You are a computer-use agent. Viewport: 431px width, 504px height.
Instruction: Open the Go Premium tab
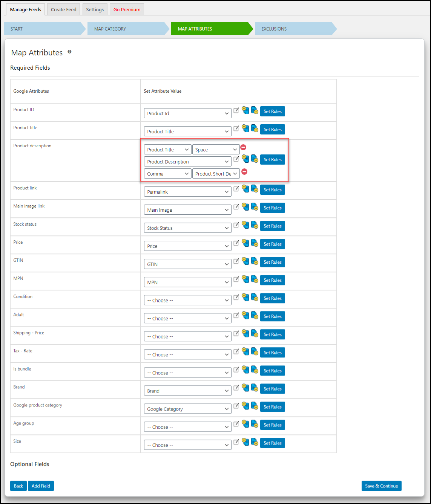coord(127,9)
